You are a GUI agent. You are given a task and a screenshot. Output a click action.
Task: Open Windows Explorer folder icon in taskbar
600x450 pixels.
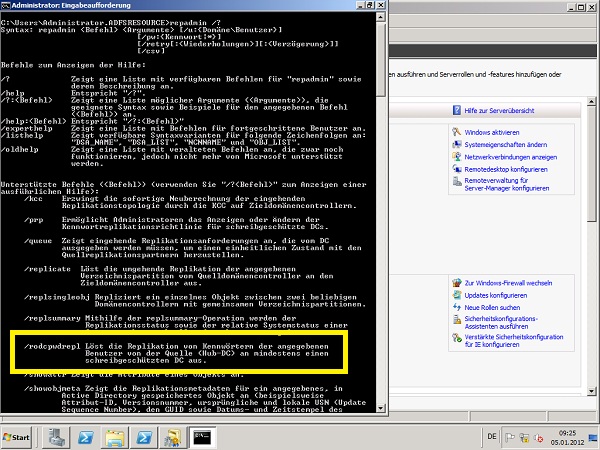115,437
